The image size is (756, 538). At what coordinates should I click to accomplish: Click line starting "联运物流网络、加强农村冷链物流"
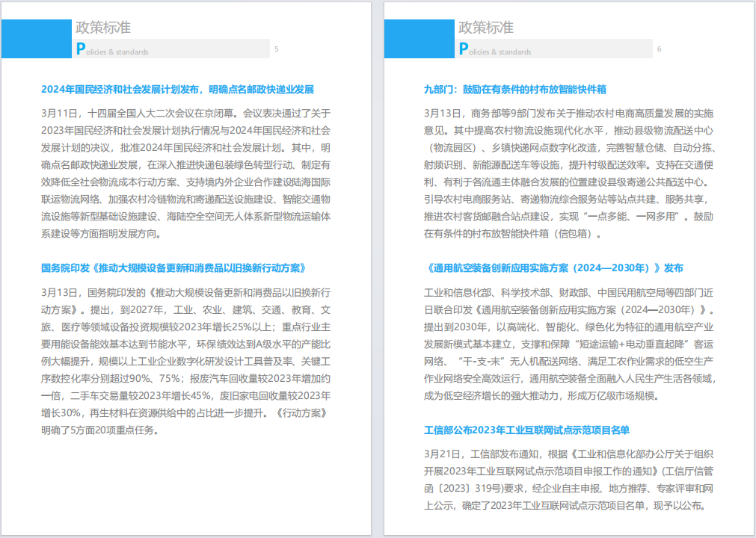[185, 200]
